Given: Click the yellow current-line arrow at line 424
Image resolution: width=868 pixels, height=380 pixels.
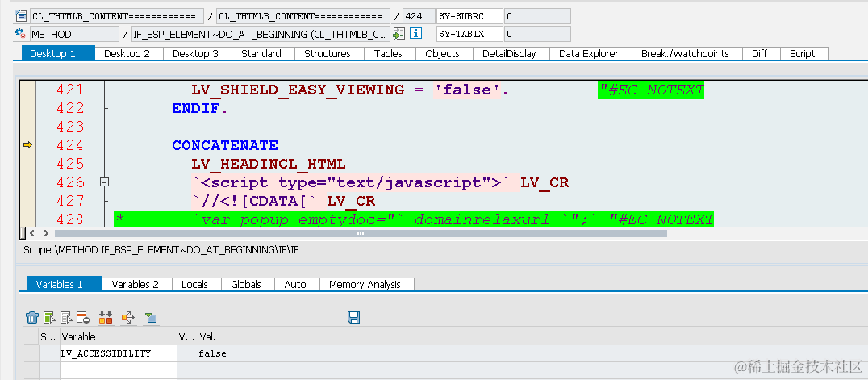Looking at the screenshot, I should [27, 145].
